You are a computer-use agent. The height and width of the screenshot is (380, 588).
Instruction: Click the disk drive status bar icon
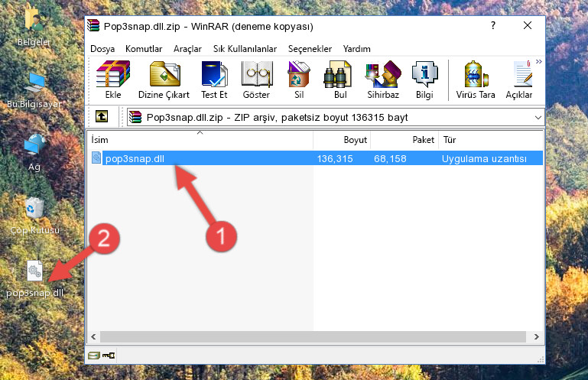pos(94,355)
